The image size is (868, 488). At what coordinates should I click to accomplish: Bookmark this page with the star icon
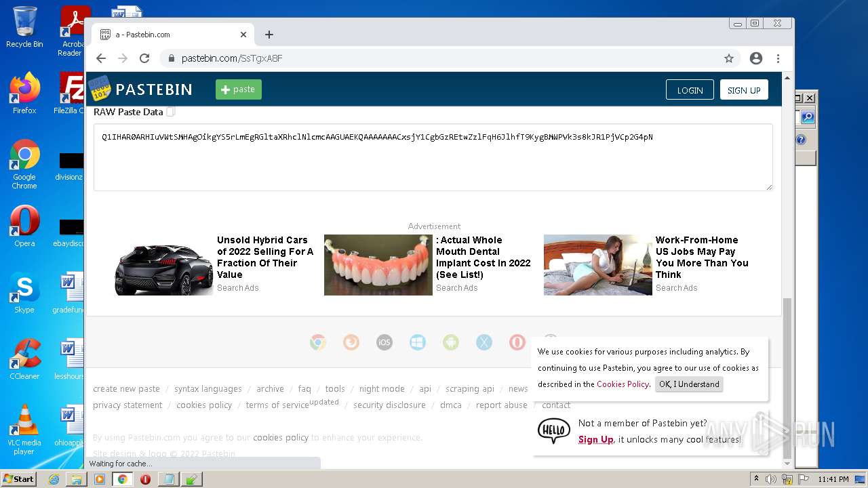click(729, 58)
